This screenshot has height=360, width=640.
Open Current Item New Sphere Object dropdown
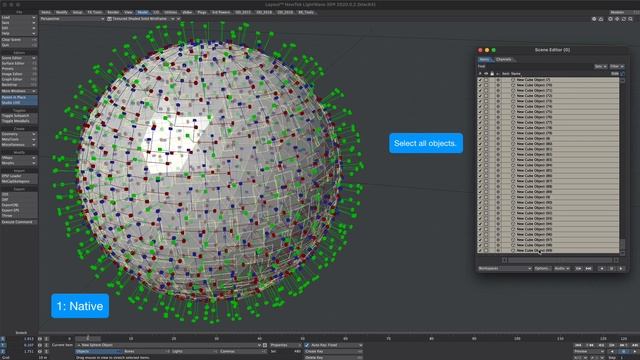[x=168, y=345]
